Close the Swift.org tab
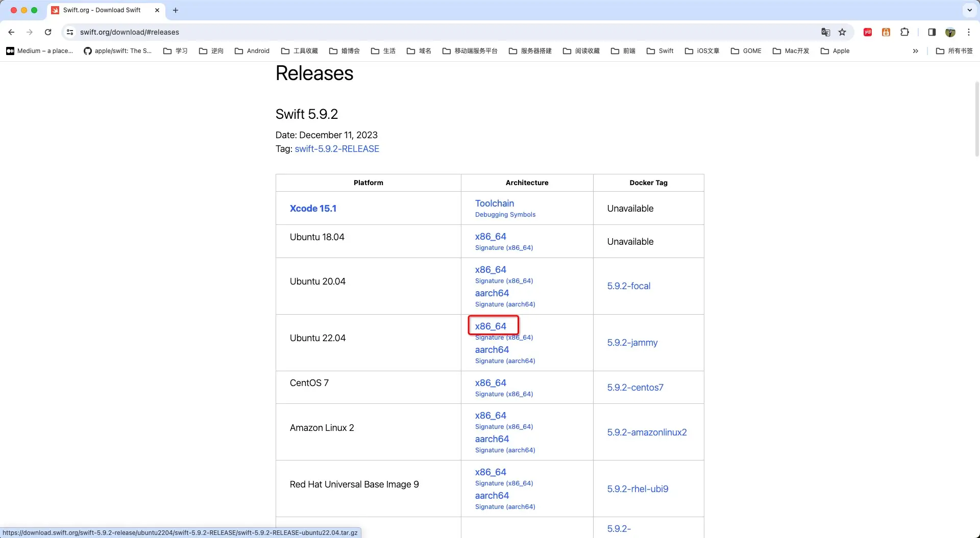Viewport: 980px width, 538px height. point(157,10)
